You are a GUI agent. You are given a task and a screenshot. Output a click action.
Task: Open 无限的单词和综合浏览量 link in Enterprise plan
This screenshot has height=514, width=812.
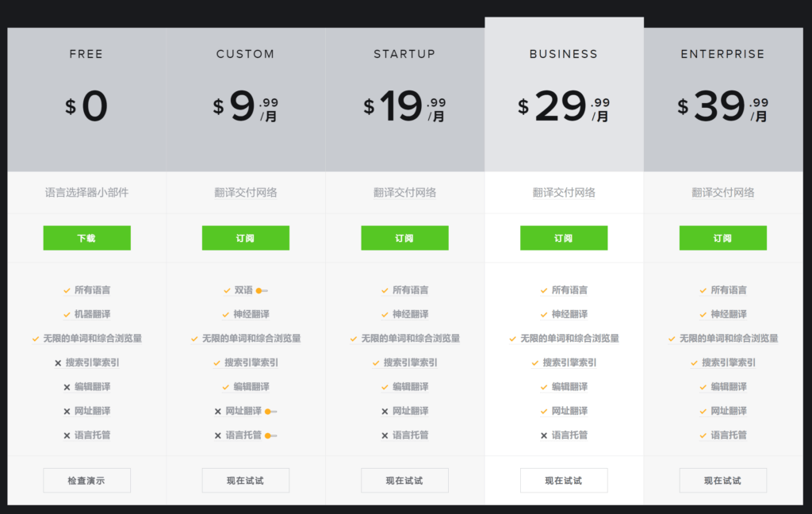coord(729,339)
